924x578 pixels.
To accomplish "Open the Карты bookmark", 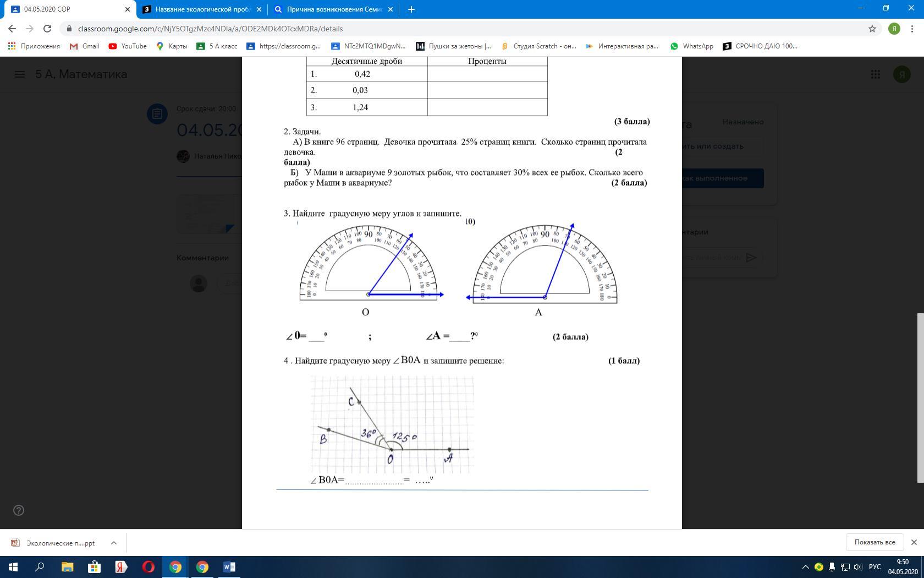I will tap(172, 46).
